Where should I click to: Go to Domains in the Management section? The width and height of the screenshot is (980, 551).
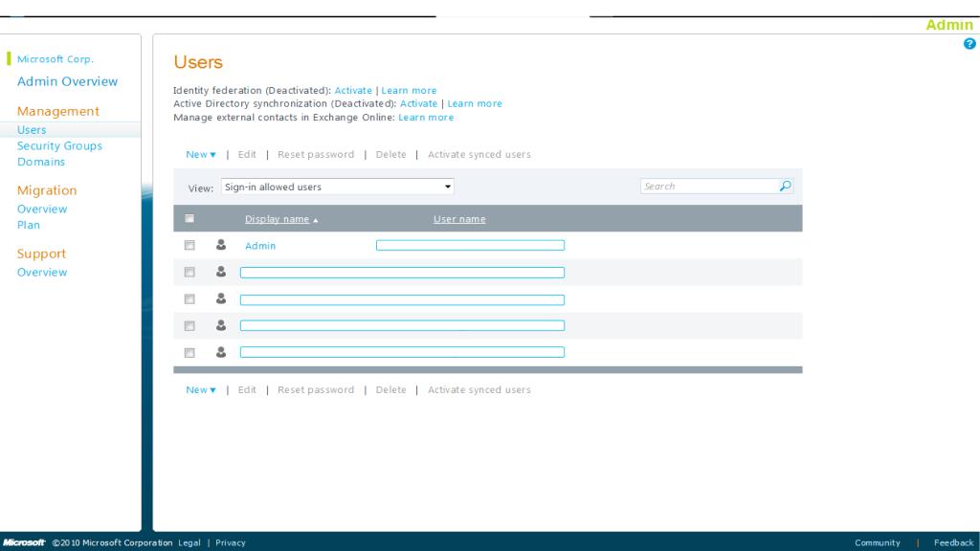click(x=40, y=162)
